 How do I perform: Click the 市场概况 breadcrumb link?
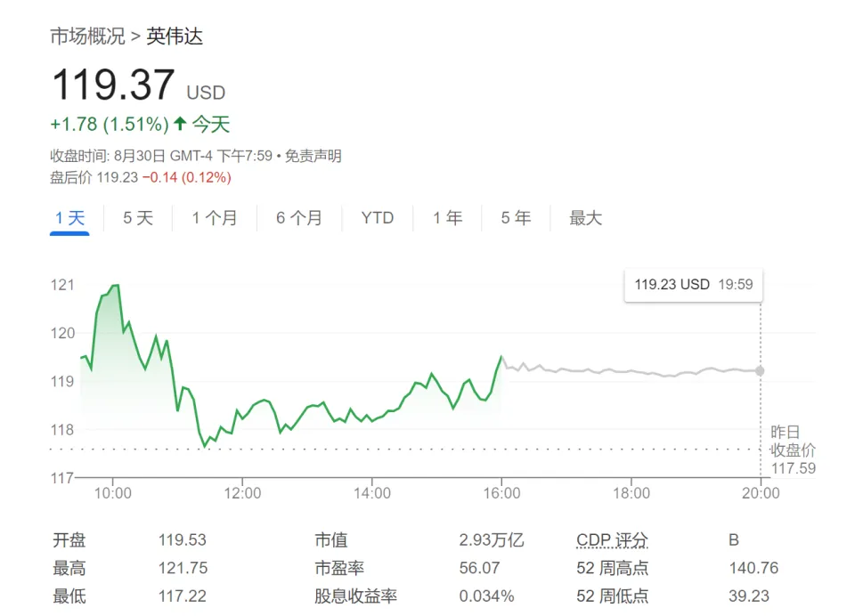point(87,36)
